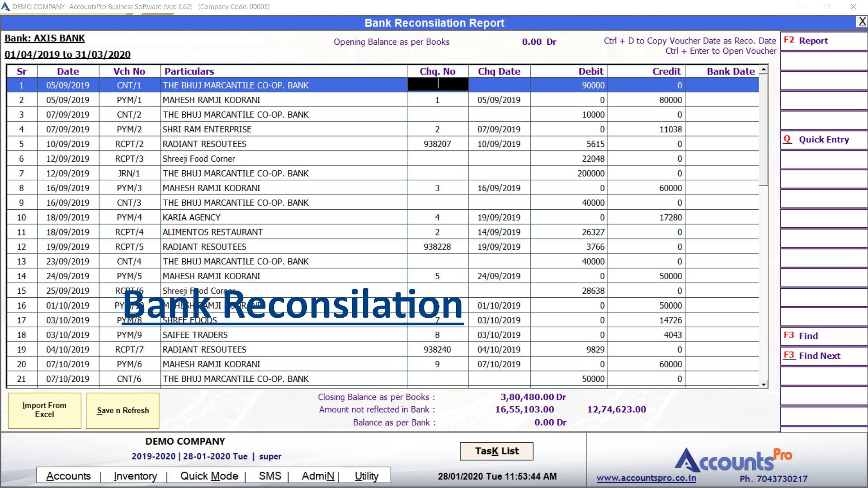
Task: Click the scroll up arrow of table
Action: point(764,70)
